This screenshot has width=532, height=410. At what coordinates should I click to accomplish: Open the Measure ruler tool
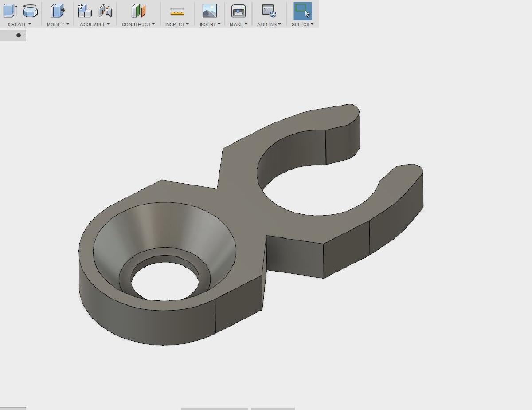(x=177, y=11)
